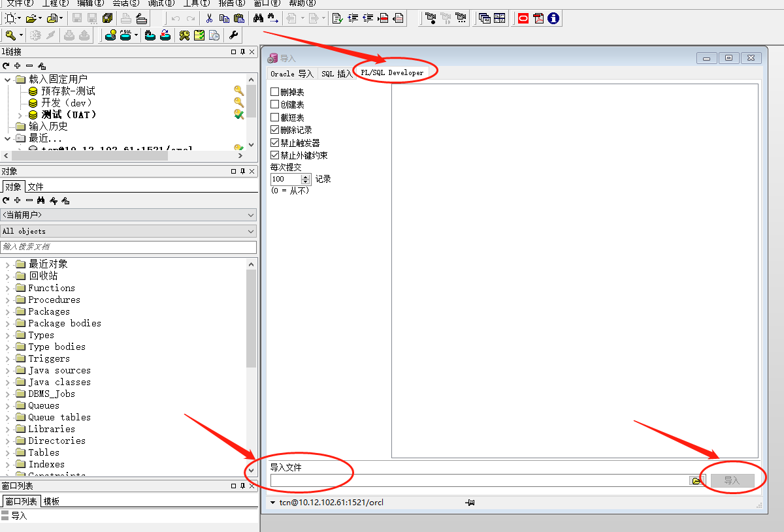Open the blue info/about icon

point(553,18)
